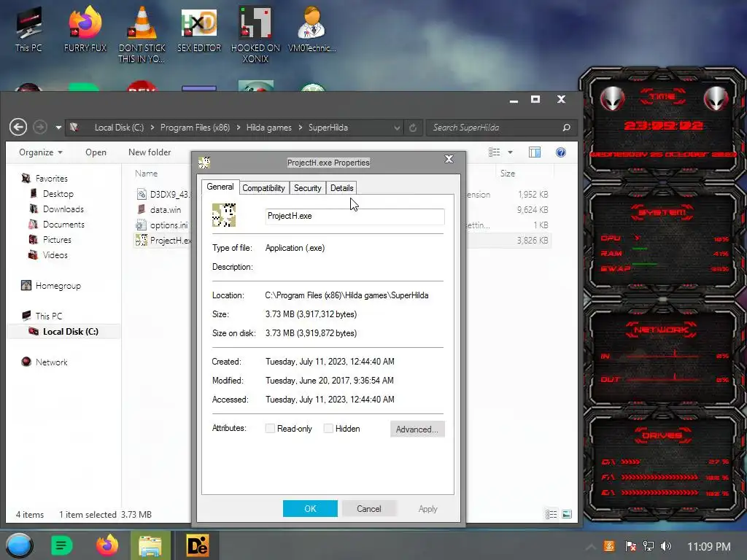
Task: Switch to the General tab
Action: pyautogui.click(x=220, y=187)
